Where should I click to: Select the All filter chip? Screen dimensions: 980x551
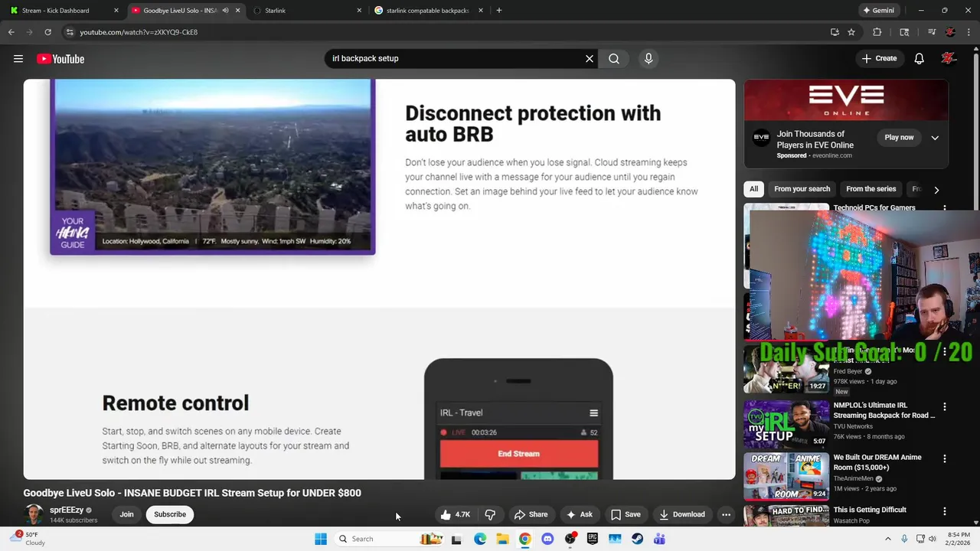[x=754, y=189]
